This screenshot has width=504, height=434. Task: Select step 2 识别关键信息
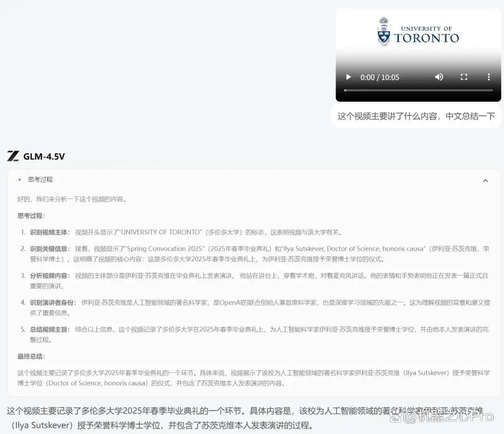[x=50, y=249]
